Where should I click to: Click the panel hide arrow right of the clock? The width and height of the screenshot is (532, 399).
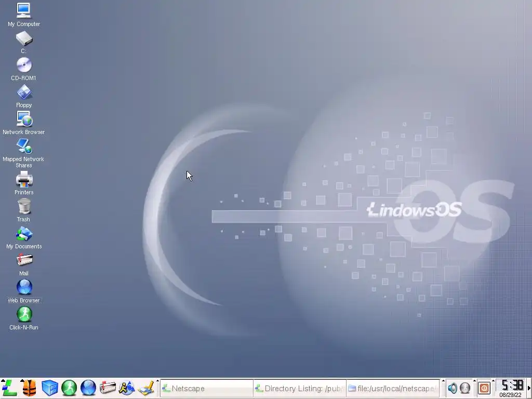(529, 388)
